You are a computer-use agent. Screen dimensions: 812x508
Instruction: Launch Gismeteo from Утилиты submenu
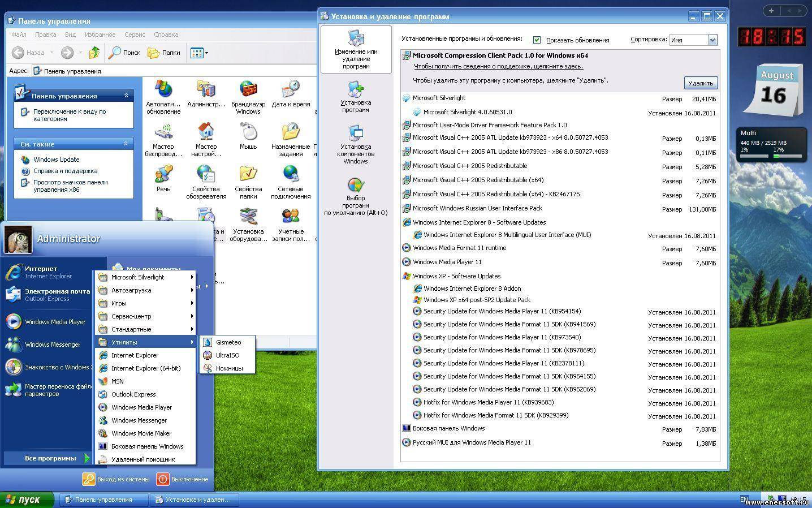tap(227, 342)
